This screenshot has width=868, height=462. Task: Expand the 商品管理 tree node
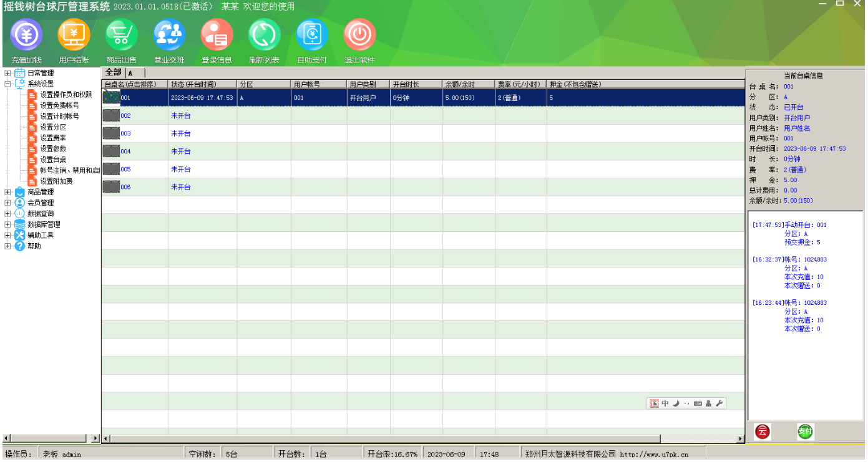tap(7, 192)
